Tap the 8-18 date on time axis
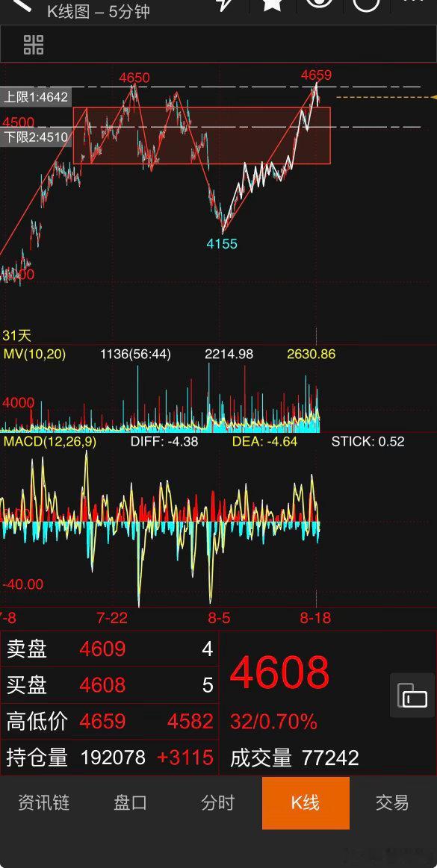This screenshot has width=437, height=868. tap(316, 618)
